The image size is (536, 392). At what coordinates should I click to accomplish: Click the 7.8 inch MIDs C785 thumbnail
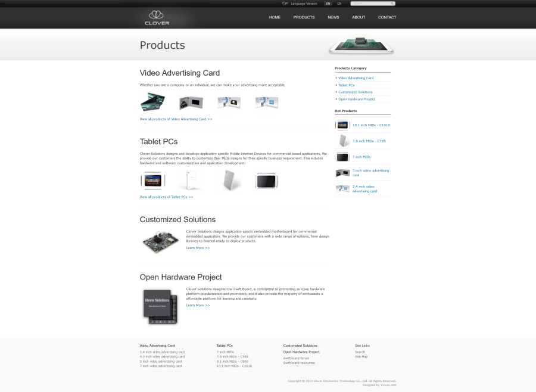click(x=342, y=141)
